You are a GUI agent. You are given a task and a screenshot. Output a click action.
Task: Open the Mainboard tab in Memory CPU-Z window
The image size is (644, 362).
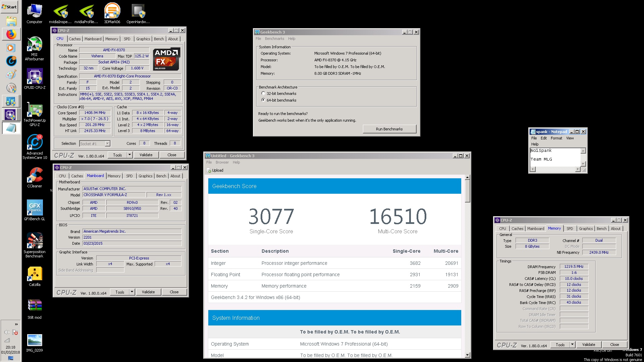(535, 229)
